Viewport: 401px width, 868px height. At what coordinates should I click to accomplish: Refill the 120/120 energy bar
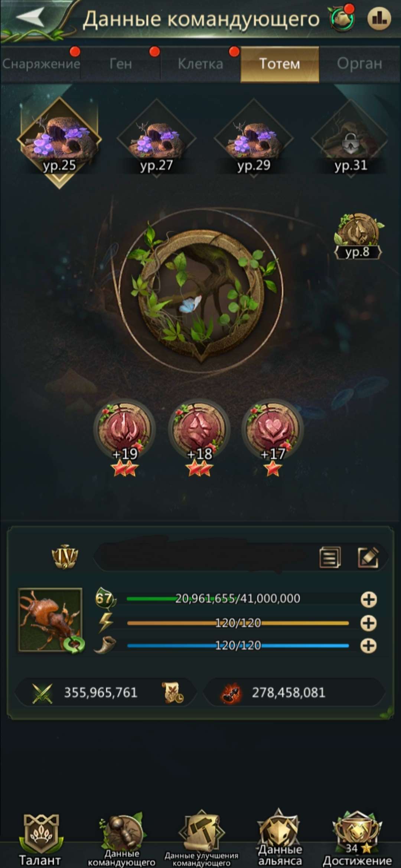pyautogui.click(x=369, y=623)
